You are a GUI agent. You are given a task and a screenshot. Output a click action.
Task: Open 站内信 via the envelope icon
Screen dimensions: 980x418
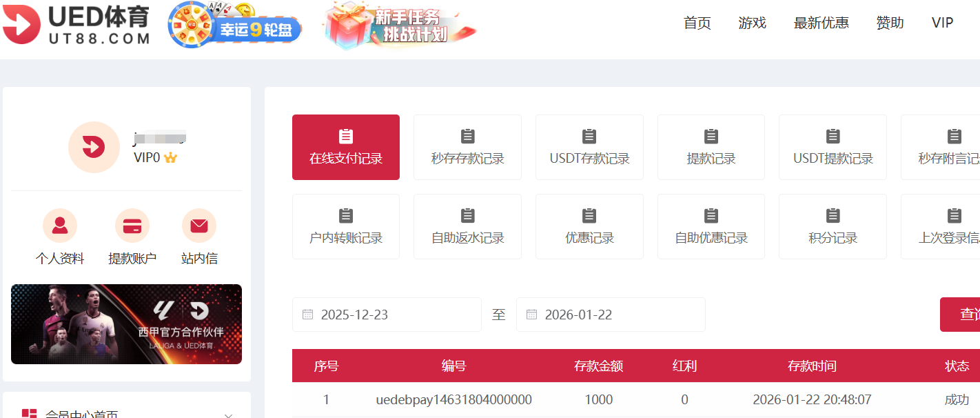[x=198, y=226]
